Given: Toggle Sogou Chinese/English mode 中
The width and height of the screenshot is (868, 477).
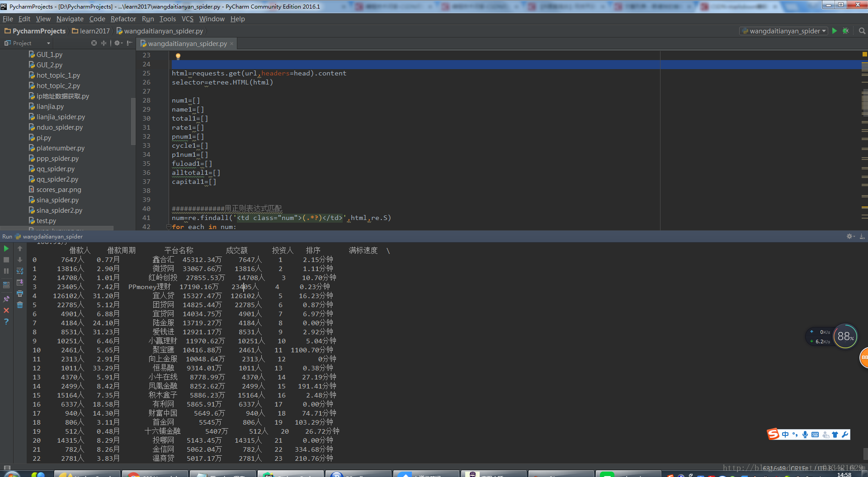Looking at the screenshot, I should [x=785, y=435].
